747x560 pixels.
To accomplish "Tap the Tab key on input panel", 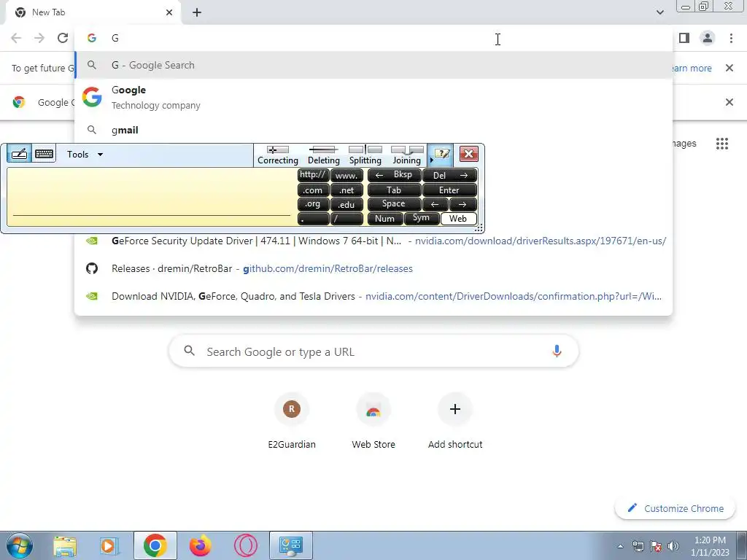I will [394, 190].
